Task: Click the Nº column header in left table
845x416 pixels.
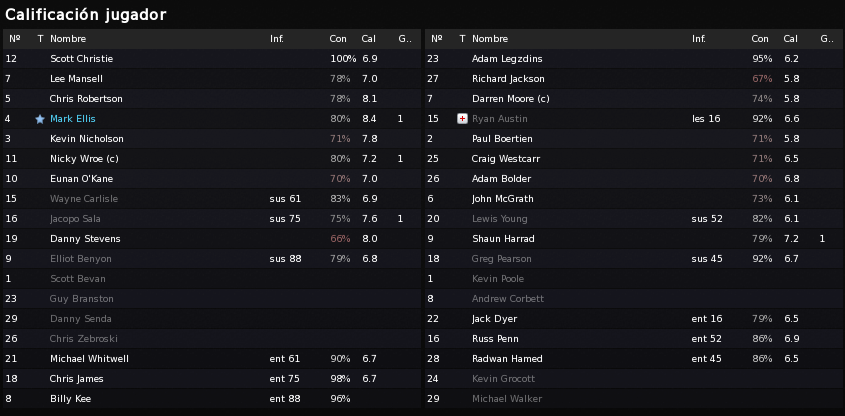Action: coord(15,39)
